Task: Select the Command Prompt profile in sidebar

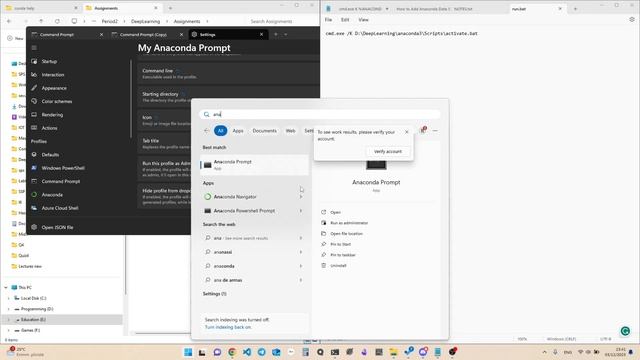Action: [61, 181]
